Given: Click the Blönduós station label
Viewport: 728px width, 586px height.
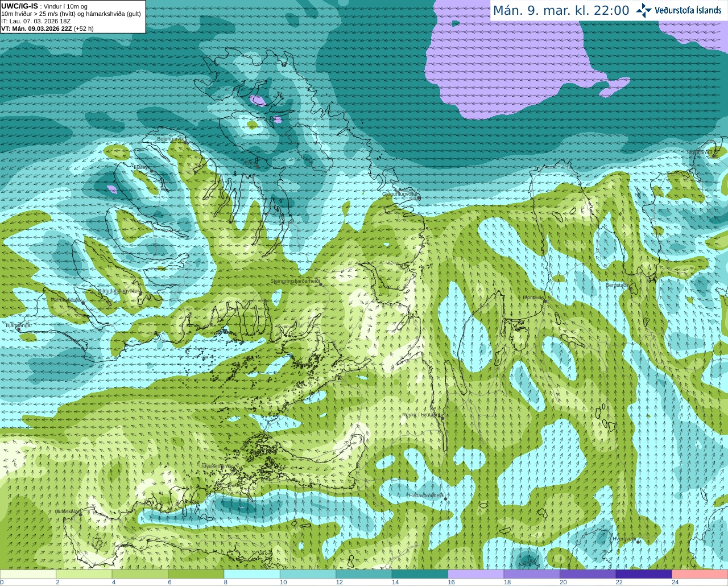Looking at the screenshot, I should [x=533, y=298].
